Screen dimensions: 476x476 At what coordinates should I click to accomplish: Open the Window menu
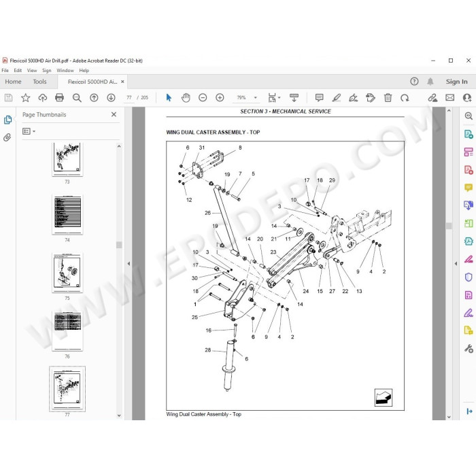coord(65,71)
